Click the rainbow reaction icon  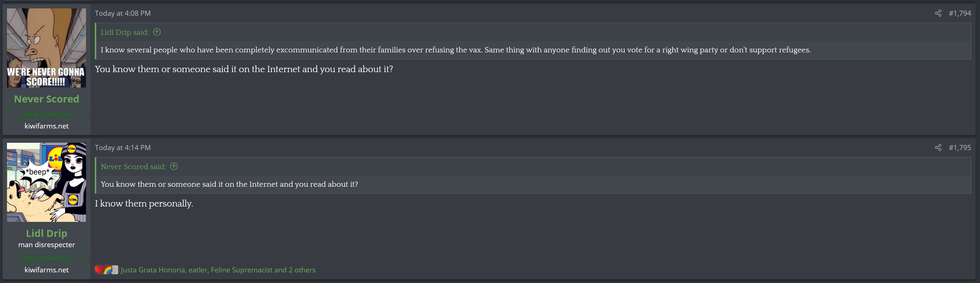pos(107,270)
